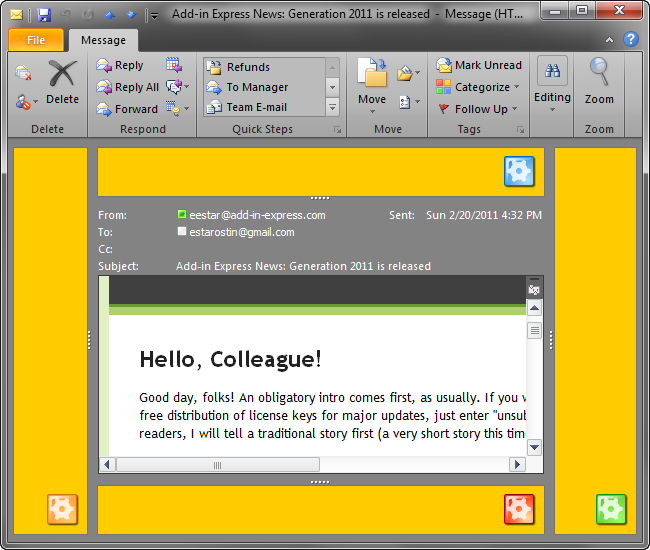Image resolution: width=650 pixels, height=550 pixels.
Task: Open More respond actions dropdown
Action: click(177, 109)
